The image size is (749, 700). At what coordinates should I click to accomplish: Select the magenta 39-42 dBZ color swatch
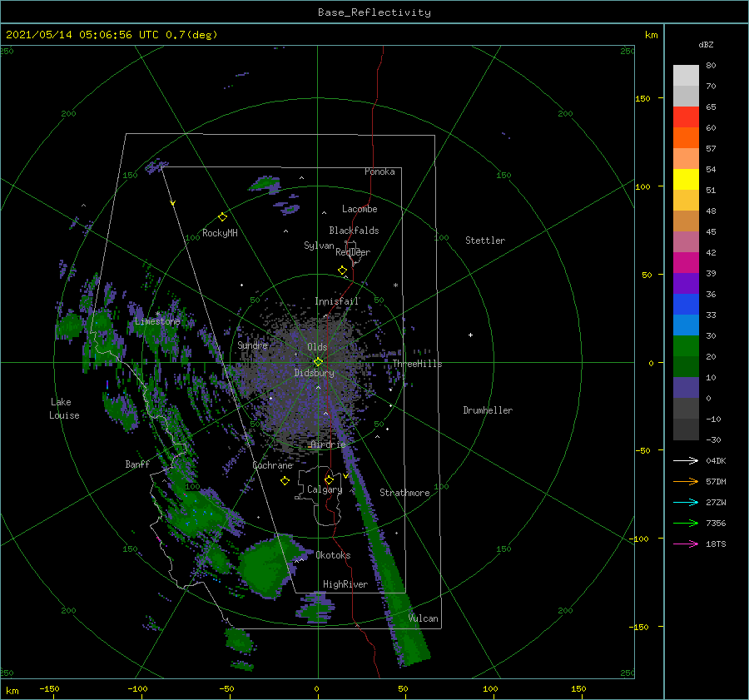click(x=686, y=262)
